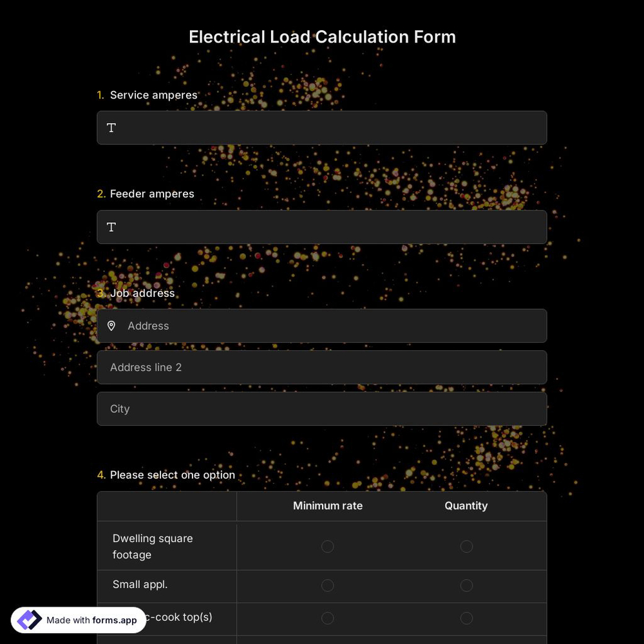Select Quantity for Dwelling square footage
The width and height of the screenshot is (644, 644).
pyautogui.click(x=466, y=546)
